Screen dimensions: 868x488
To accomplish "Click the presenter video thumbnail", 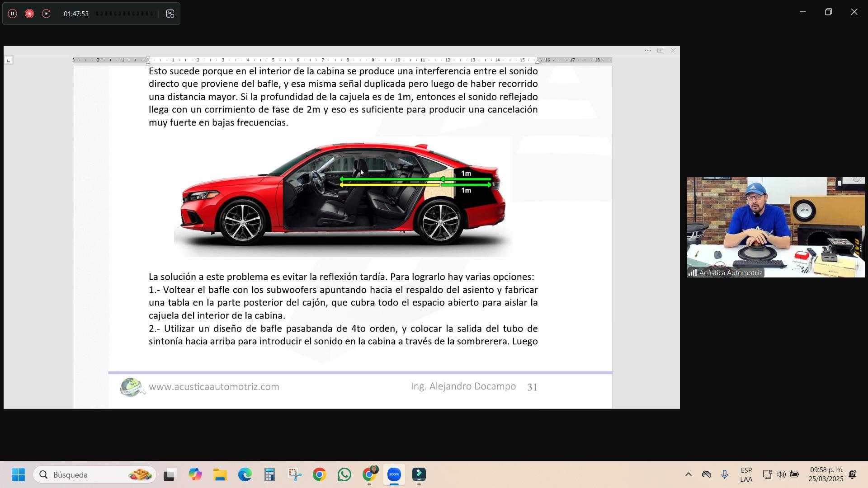I will (775, 227).
